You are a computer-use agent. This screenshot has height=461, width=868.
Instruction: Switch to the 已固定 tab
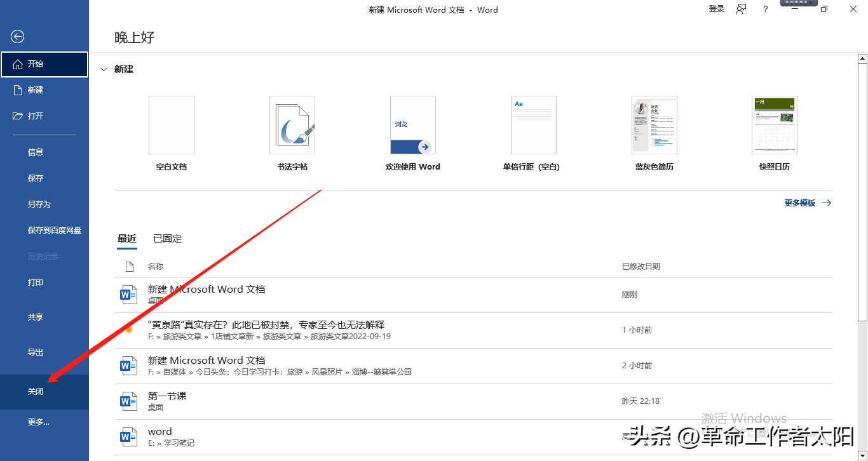pos(168,239)
